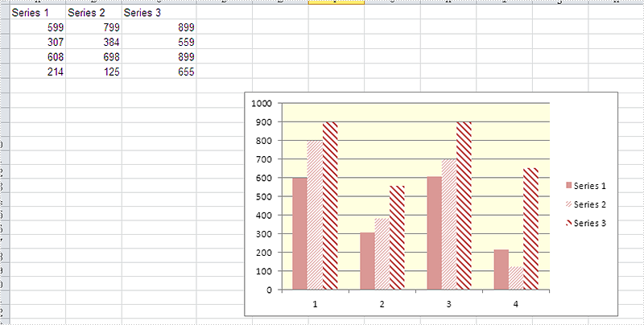Click category label 1 on horizontal axis

315,304
